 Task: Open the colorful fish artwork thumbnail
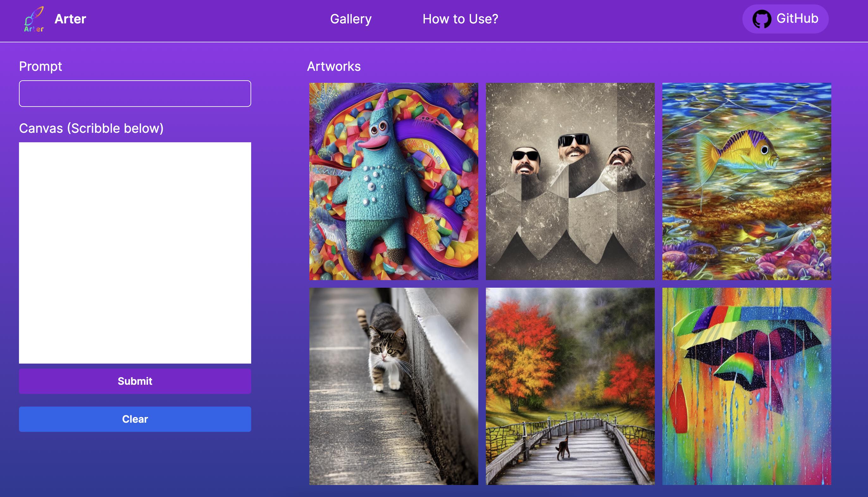click(747, 181)
